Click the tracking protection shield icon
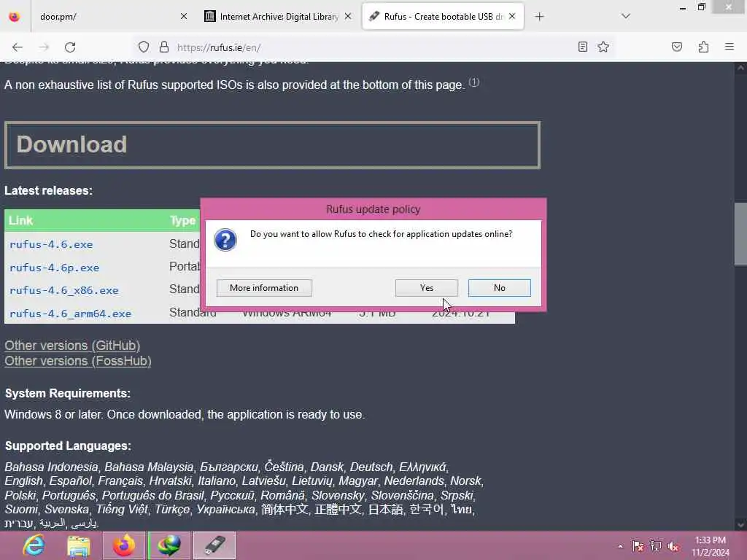Image resolution: width=747 pixels, height=560 pixels. pyautogui.click(x=144, y=47)
